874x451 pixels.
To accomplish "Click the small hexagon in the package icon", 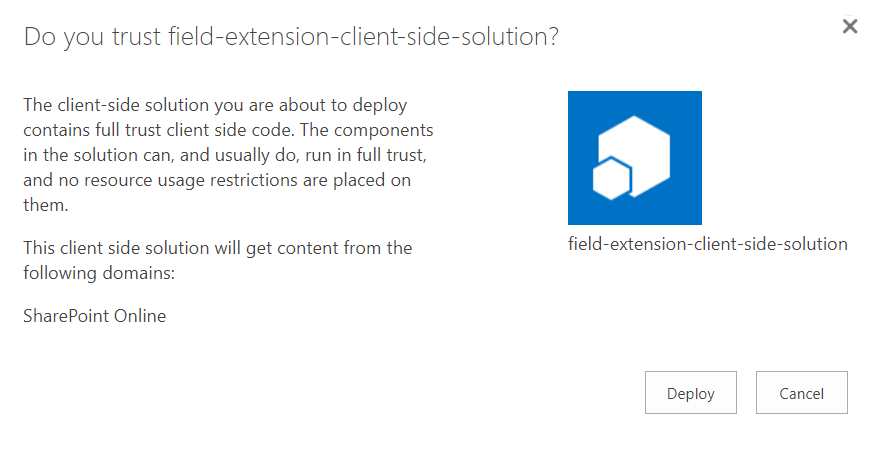I will [611, 180].
